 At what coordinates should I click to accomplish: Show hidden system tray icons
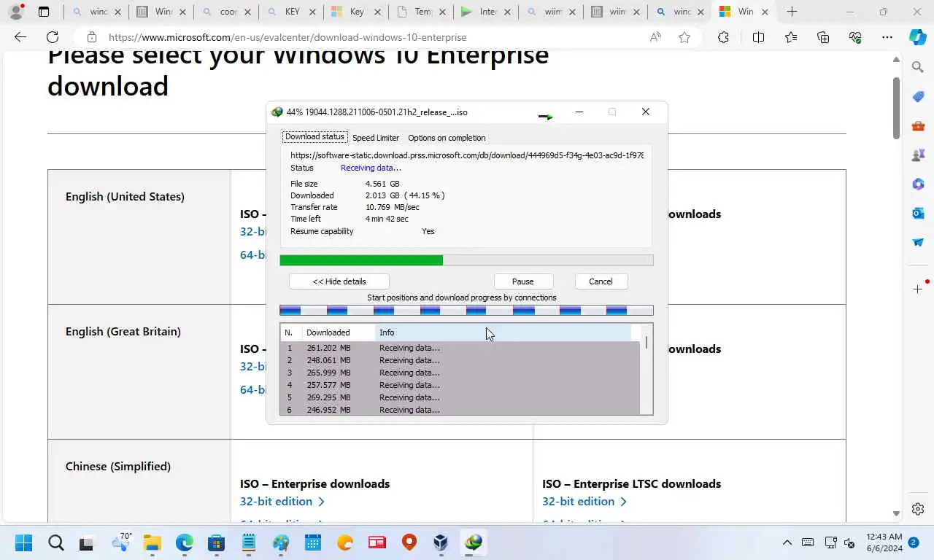[x=787, y=542]
